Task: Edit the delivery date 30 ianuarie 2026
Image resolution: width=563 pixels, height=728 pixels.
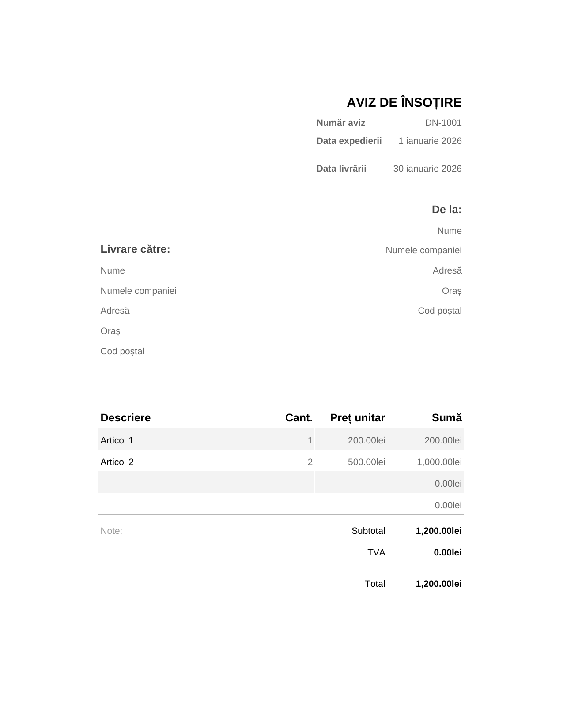Action: pos(427,169)
